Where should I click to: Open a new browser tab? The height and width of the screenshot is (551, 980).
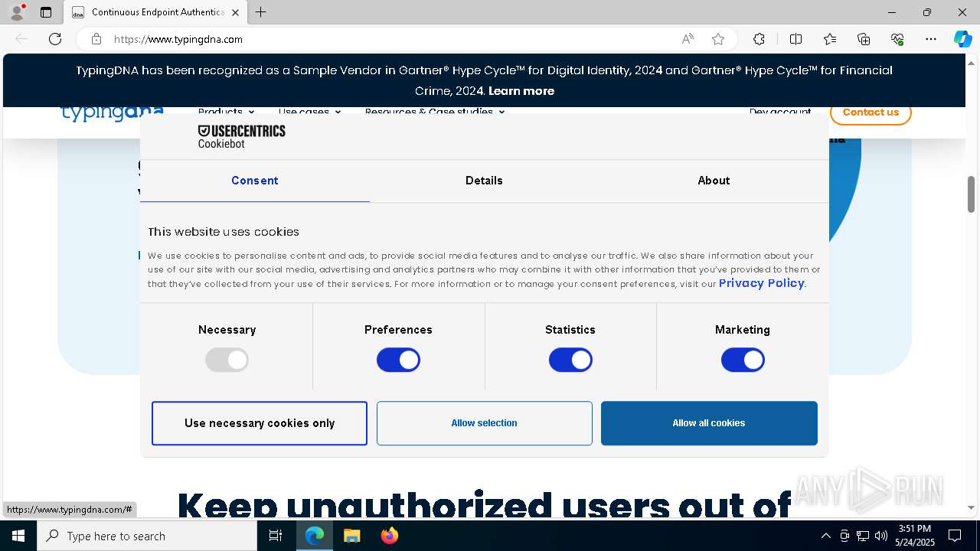(x=261, y=12)
